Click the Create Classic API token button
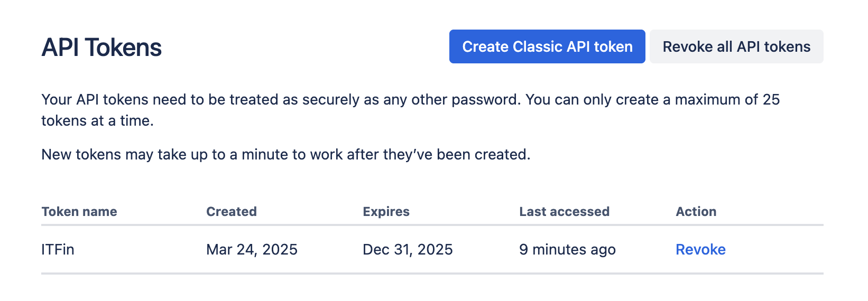Screen dimensions: 868x301 click(x=547, y=46)
